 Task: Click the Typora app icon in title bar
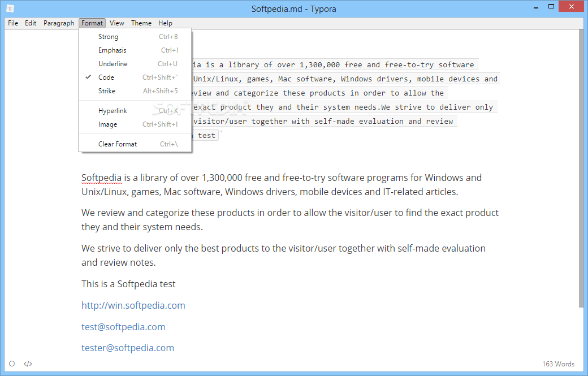point(10,8)
